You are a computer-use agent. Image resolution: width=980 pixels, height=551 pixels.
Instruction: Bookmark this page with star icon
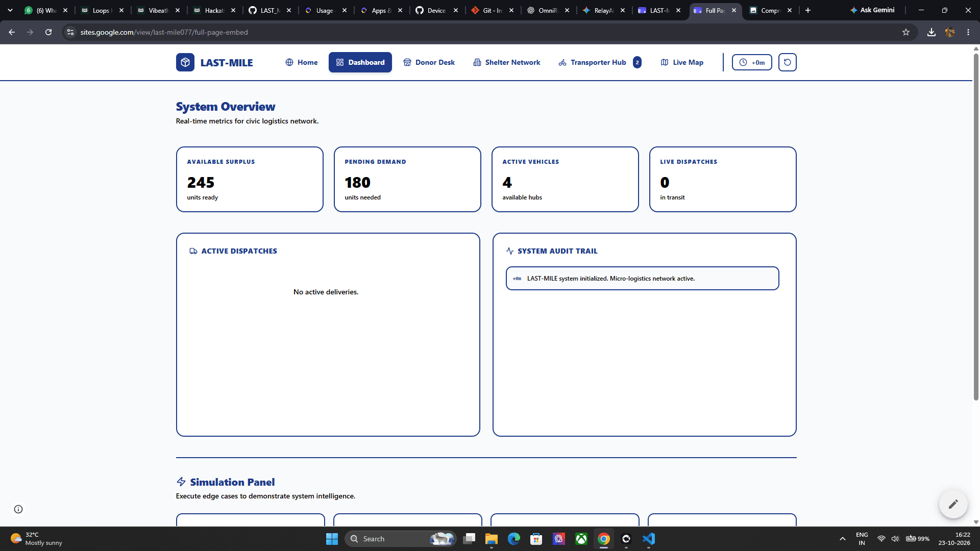click(x=906, y=32)
